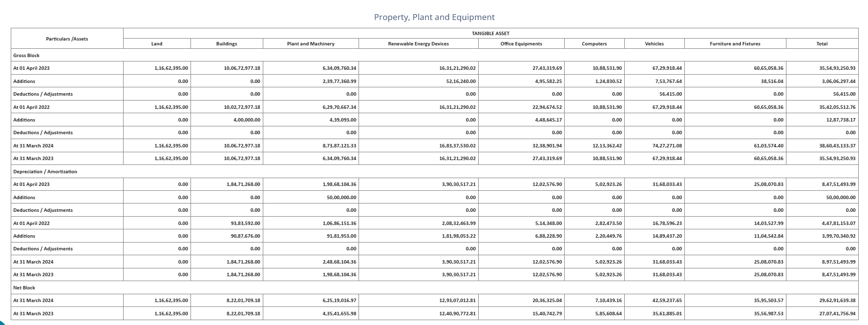Screen dimensions: 868x325
Task: Select the Plant and Machinery column header
Action: [x=311, y=44]
